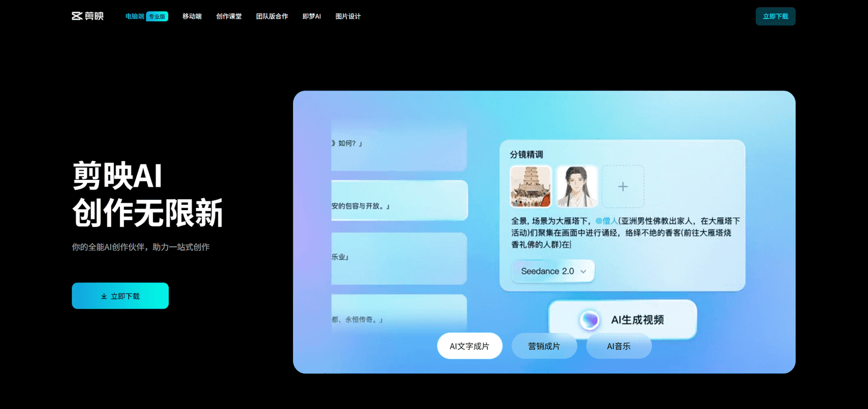
Task: Click the AI生成视频 button
Action: 623,319
